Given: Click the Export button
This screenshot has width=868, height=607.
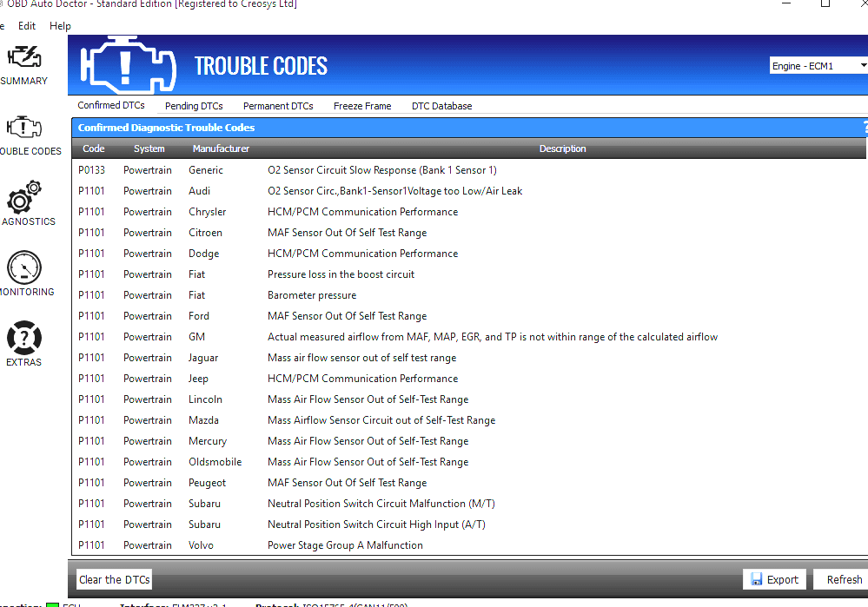Looking at the screenshot, I should click(774, 579).
